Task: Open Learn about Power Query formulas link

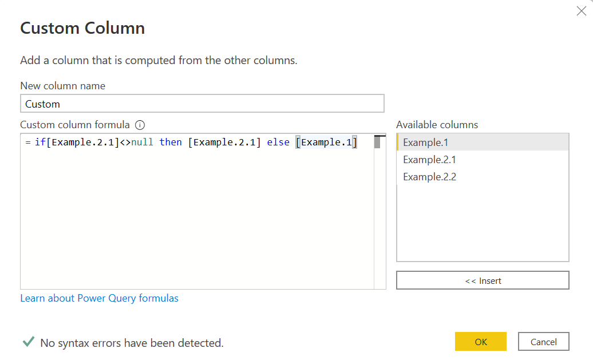Action: click(99, 298)
